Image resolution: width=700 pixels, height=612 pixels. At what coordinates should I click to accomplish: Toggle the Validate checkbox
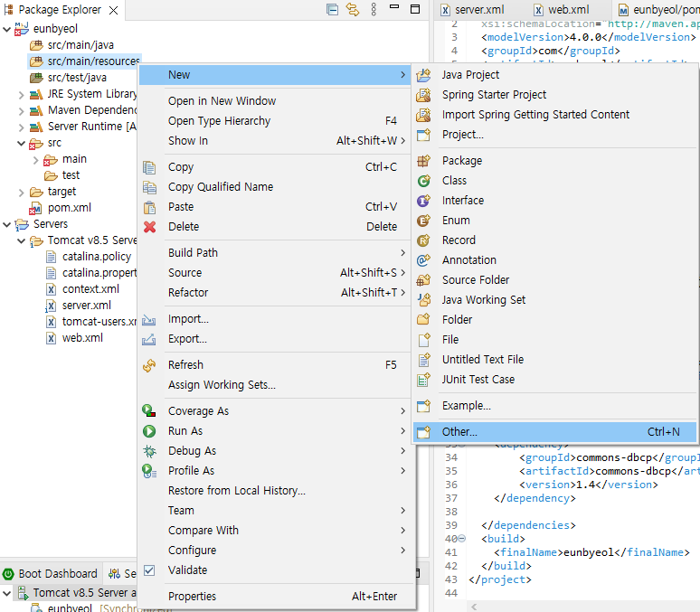(149, 570)
